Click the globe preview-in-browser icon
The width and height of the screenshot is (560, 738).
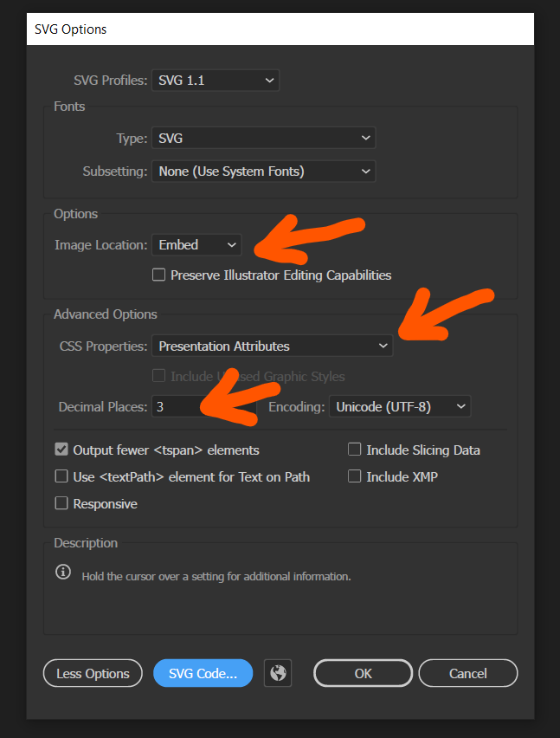tap(279, 673)
